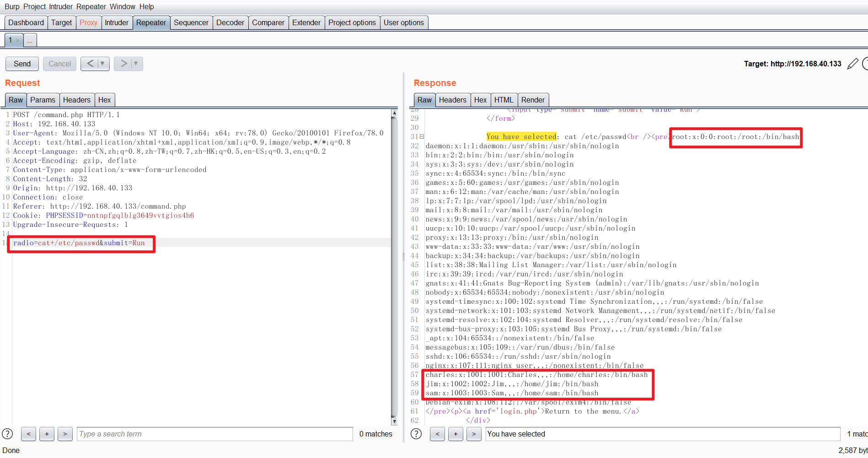The height and width of the screenshot is (458, 868).
Task: Click the jim:x:1002 line in response
Action: (512, 384)
